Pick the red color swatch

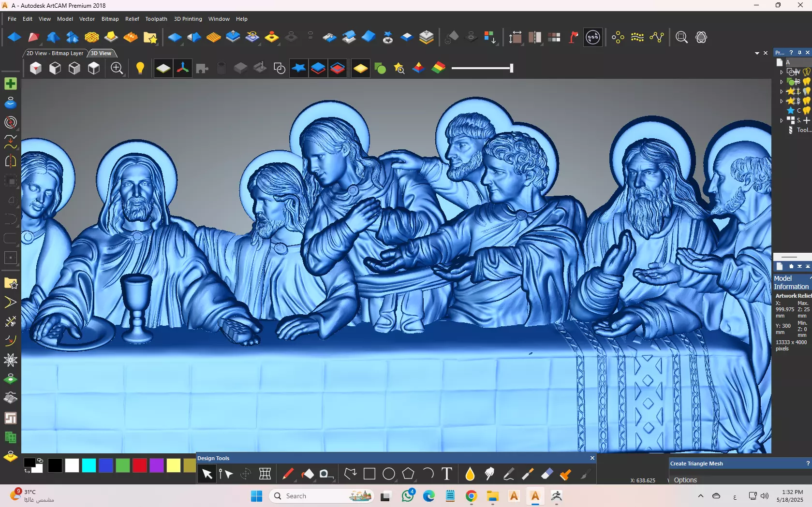point(140,465)
